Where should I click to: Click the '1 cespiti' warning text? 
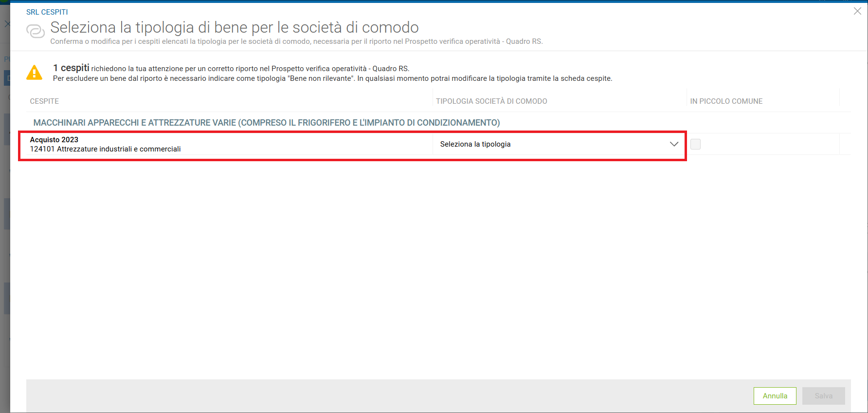[x=71, y=68]
